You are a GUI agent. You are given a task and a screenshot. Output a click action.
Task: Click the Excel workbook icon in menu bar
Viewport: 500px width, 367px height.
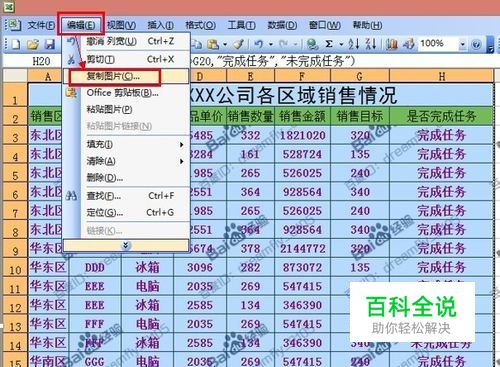(x=15, y=25)
